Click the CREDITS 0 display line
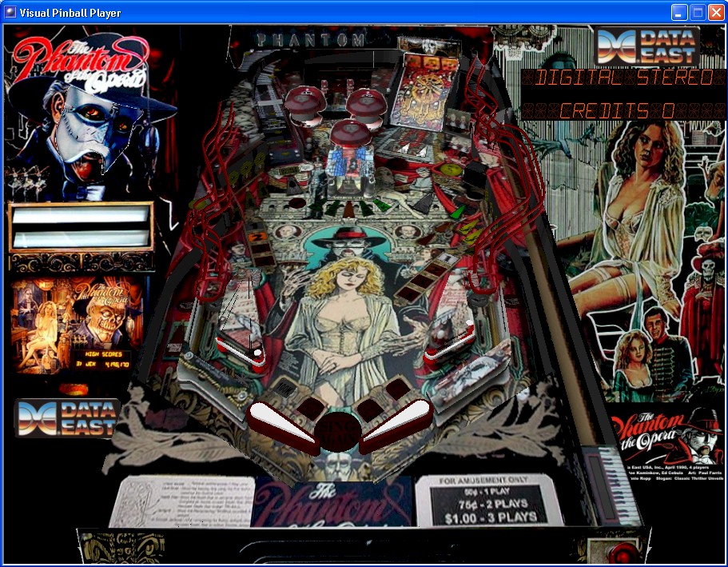The height and width of the screenshot is (567, 728). (623, 110)
